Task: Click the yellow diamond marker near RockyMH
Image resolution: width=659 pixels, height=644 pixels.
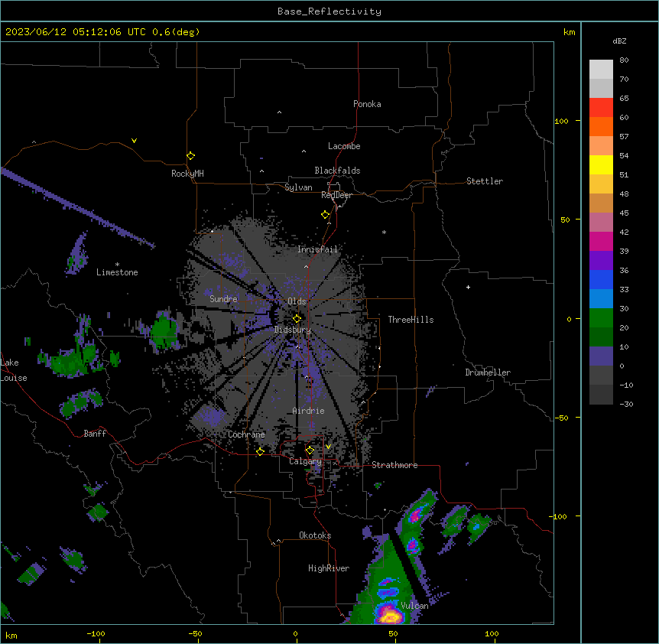Action: tap(191, 155)
